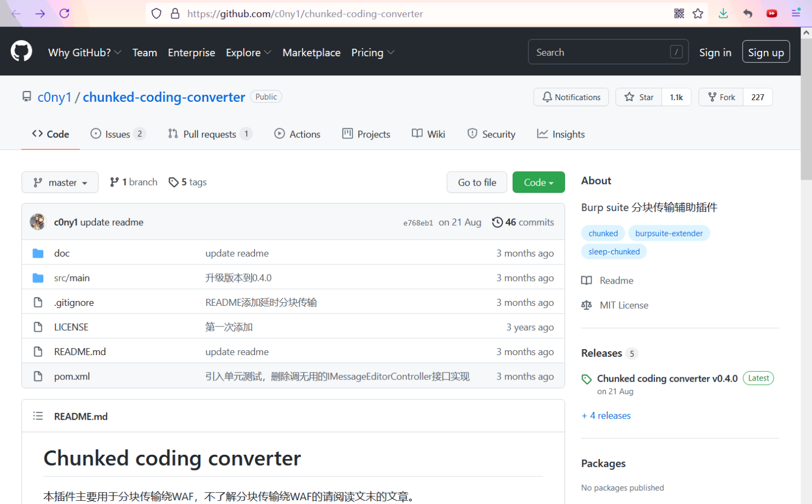Image resolution: width=812 pixels, height=504 pixels.
Task: Click c0ny1 avatar in commit row
Action: pyautogui.click(x=38, y=221)
